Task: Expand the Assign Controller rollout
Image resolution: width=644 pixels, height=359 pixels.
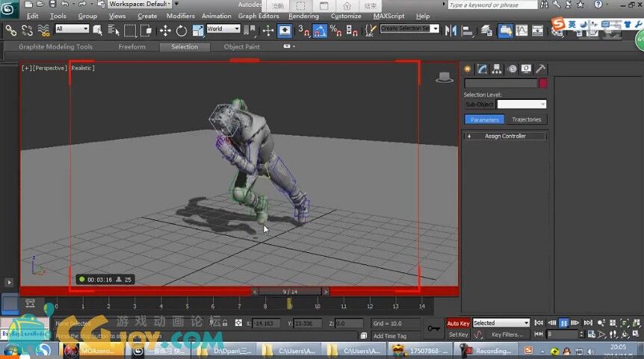Action: (x=505, y=136)
